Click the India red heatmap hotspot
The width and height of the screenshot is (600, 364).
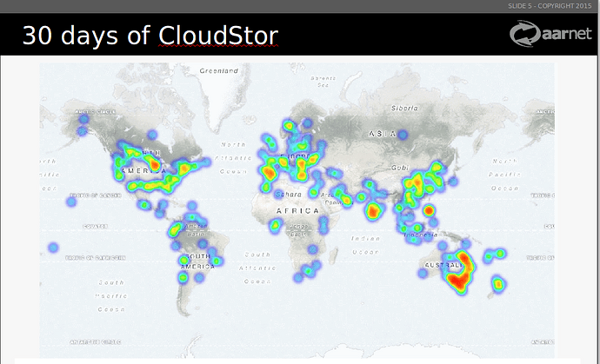(x=373, y=211)
